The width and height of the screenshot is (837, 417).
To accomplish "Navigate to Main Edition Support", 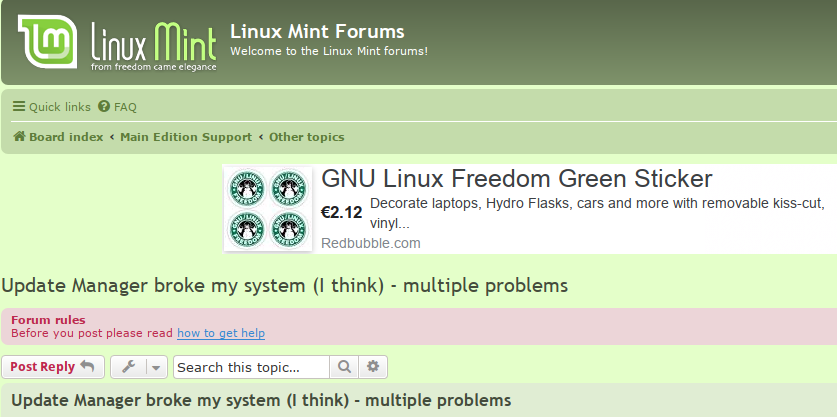I will (186, 137).
